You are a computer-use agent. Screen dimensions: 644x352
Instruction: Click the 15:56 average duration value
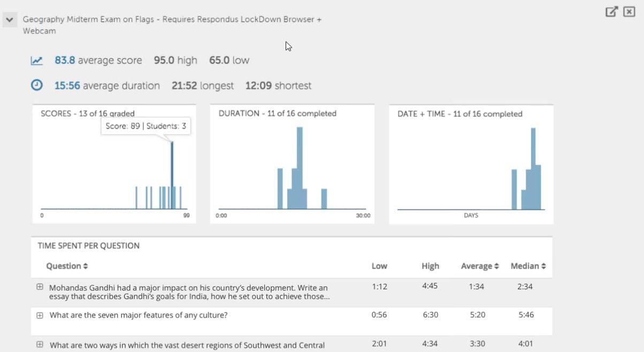66,85
